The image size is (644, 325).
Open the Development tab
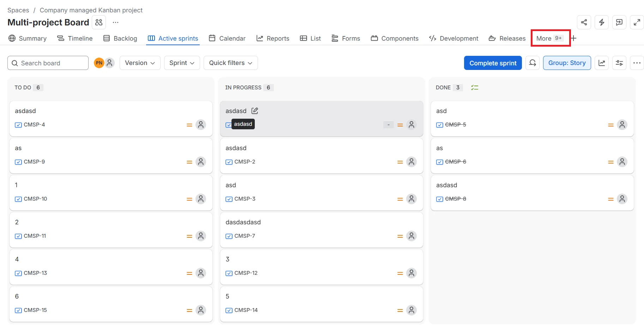pos(454,38)
